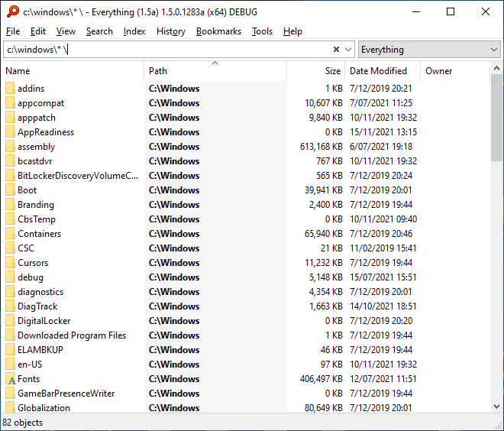Select the size cell 613,168 KB
This screenshot has width=504, height=431.
(x=321, y=147)
